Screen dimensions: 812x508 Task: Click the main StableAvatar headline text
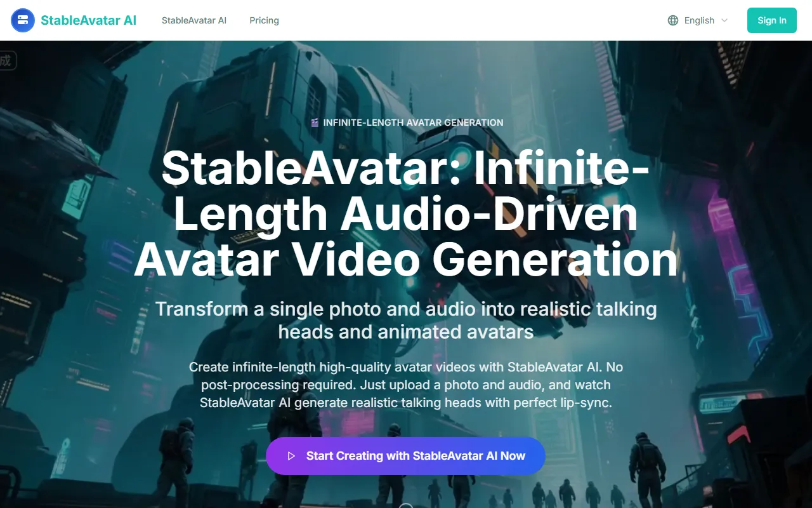406,214
